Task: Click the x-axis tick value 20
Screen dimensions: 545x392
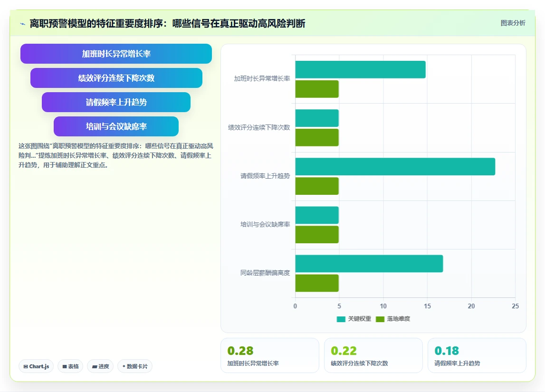Action: 471,306
